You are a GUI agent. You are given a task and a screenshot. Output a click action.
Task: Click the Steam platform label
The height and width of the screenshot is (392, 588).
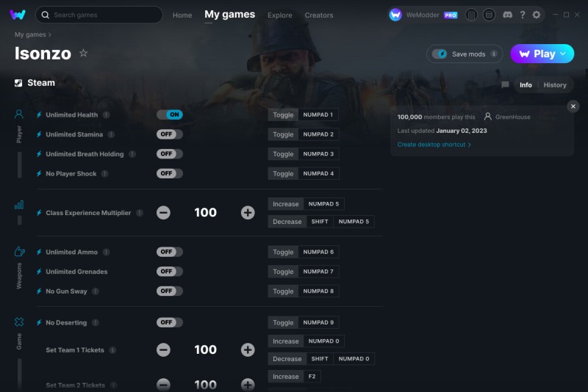tap(35, 83)
